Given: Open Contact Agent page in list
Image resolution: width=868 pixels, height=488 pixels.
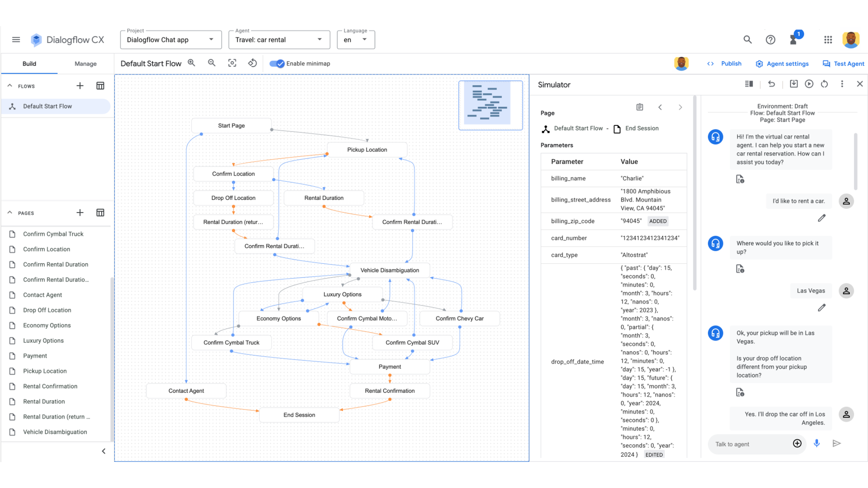Looking at the screenshot, I should coord(43,295).
